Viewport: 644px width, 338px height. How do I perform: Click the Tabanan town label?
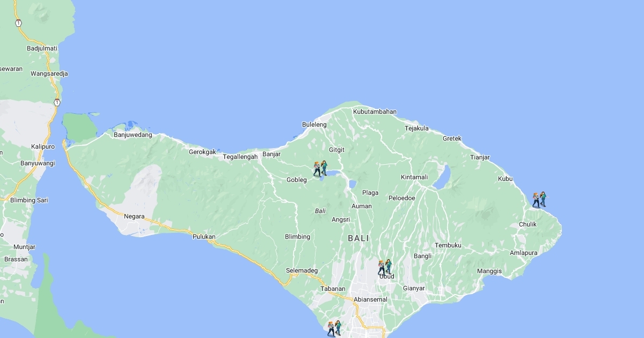click(x=333, y=289)
